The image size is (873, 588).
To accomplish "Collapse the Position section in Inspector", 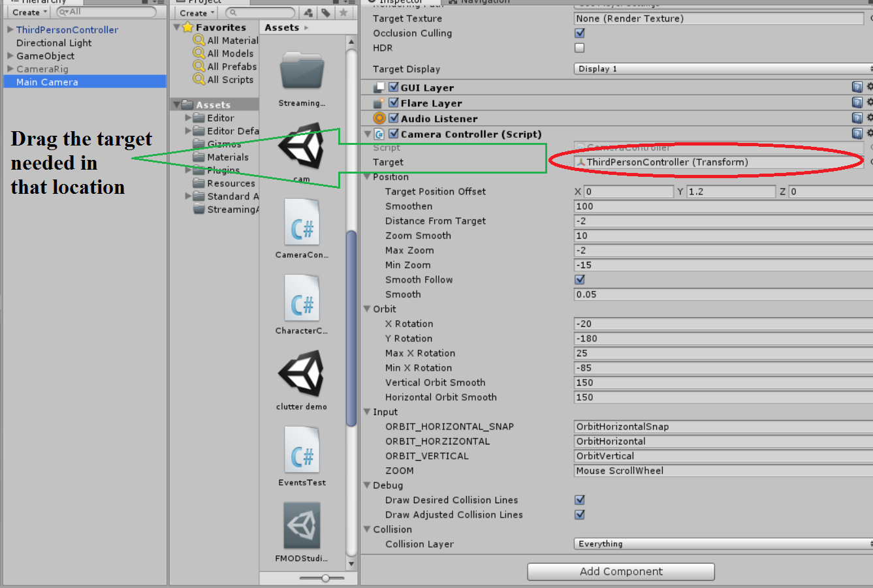I will (367, 177).
